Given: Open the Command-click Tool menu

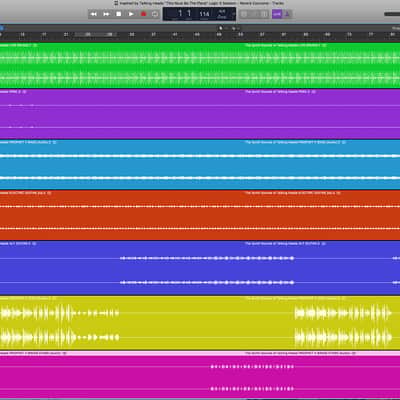Looking at the screenshot, I should (235, 28).
